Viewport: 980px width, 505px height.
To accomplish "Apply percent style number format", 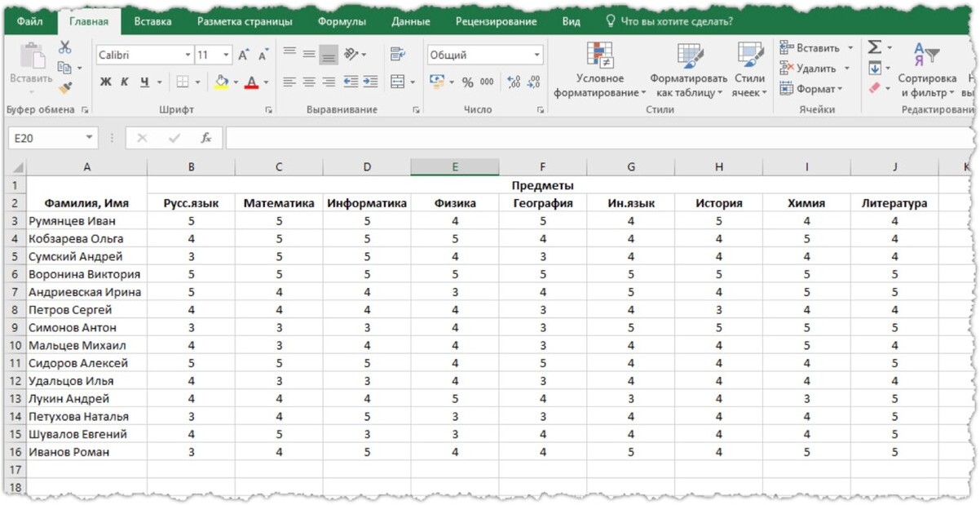I will (467, 82).
